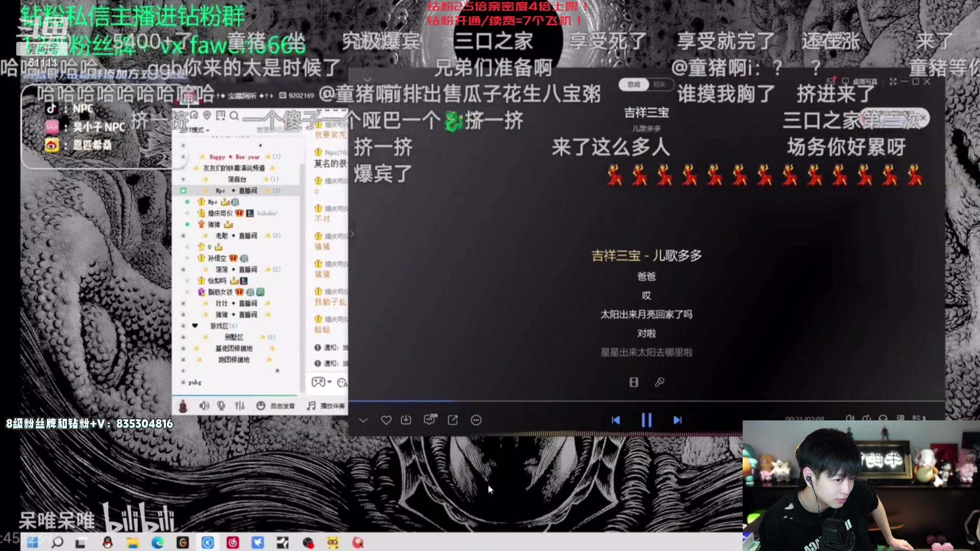
Task: Collapse the player panel with the chevron
Action: [x=363, y=420]
